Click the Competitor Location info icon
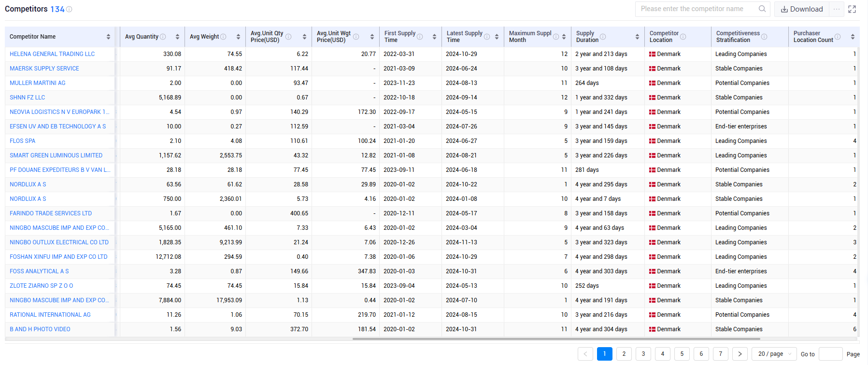Viewport: 868px width, 365px height. pyautogui.click(x=683, y=37)
